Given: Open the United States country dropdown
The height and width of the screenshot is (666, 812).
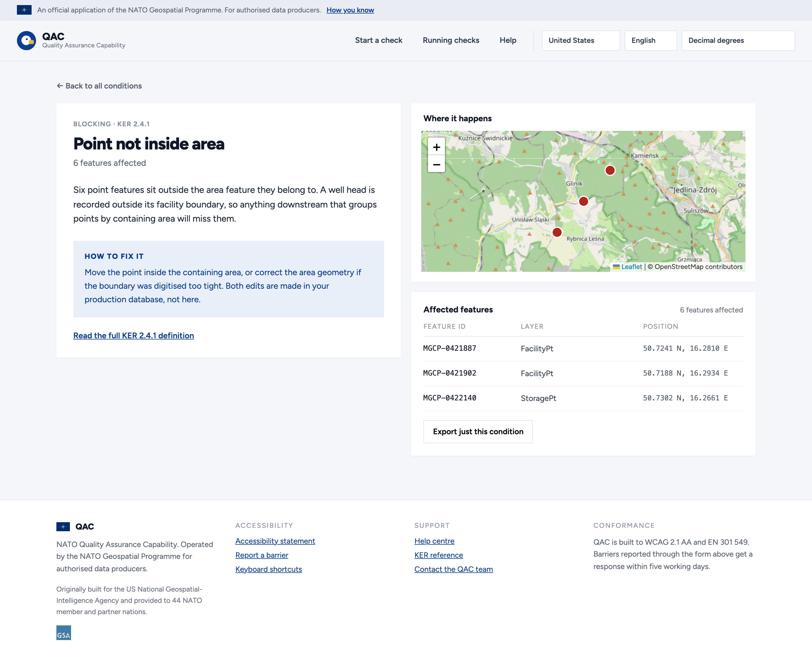Looking at the screenshot, I should [x=581, y=41].
